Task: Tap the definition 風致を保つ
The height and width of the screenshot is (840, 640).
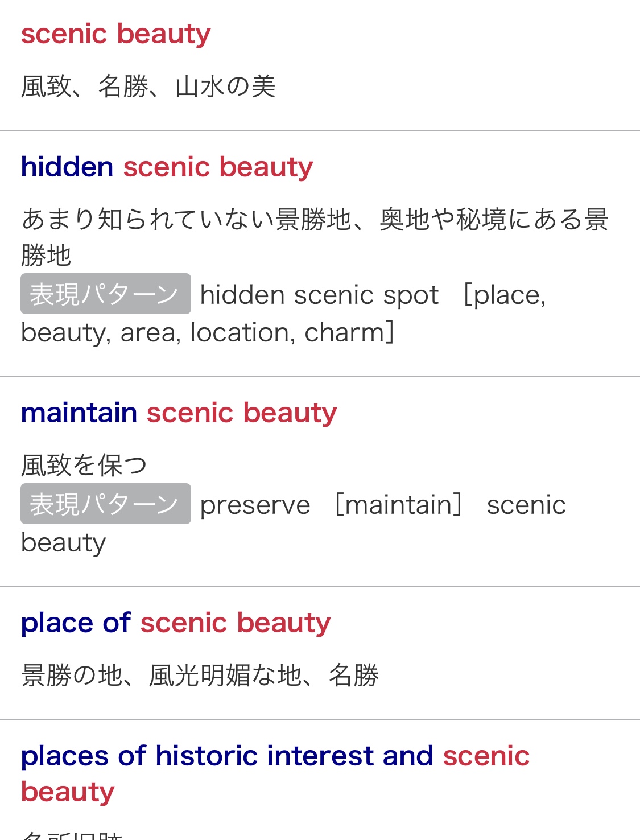Action: click(x=84, y=466)
